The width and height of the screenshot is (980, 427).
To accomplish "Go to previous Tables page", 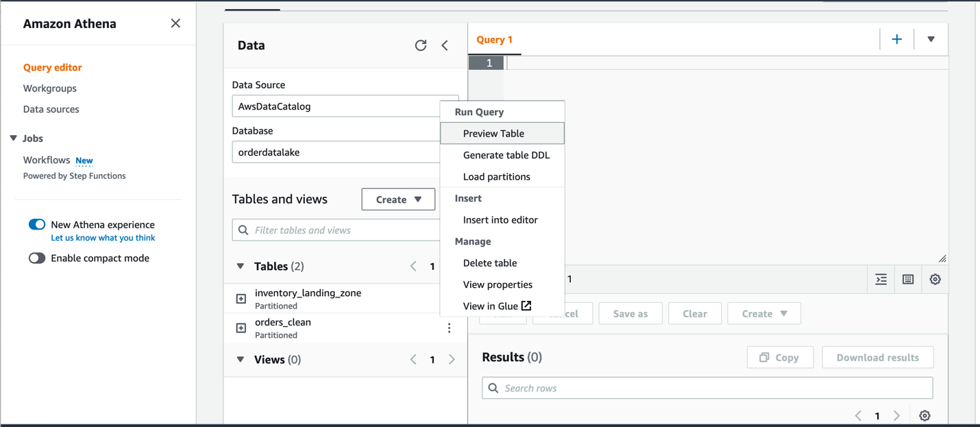I will click(413, 266).
